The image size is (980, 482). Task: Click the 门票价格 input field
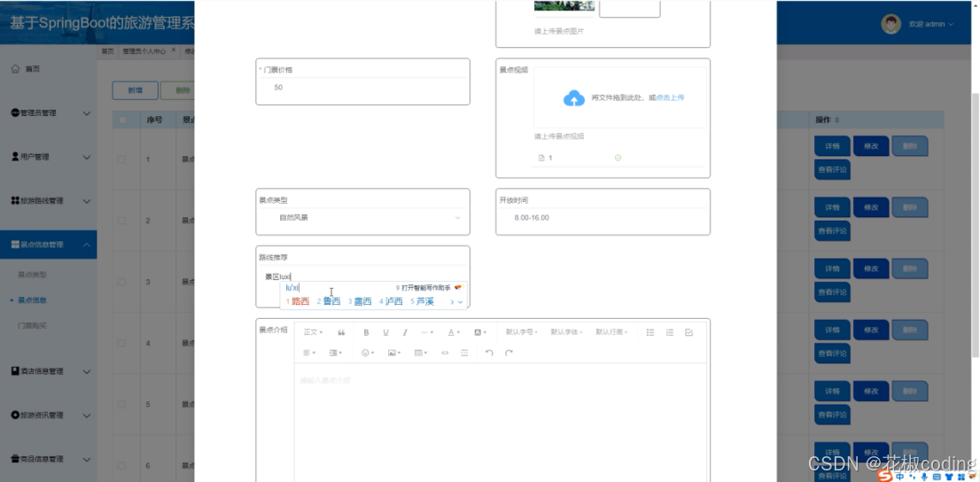click(x=362, y=88)
